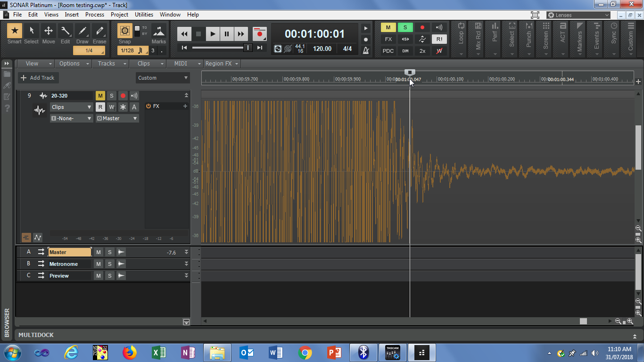This screenshot has width=644, height=362.
Task: Open the Marks landmark settings
Action: pyautogui.click(x=159, y=31)
